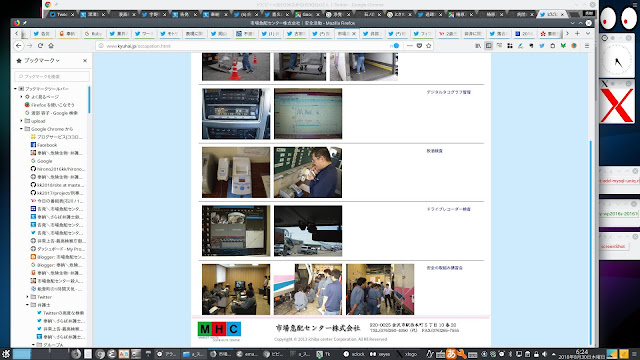Switch to the 2016 tab
The width and height of the screenshot is (640, 360).
pyautogui.click(x=524, y=34)
